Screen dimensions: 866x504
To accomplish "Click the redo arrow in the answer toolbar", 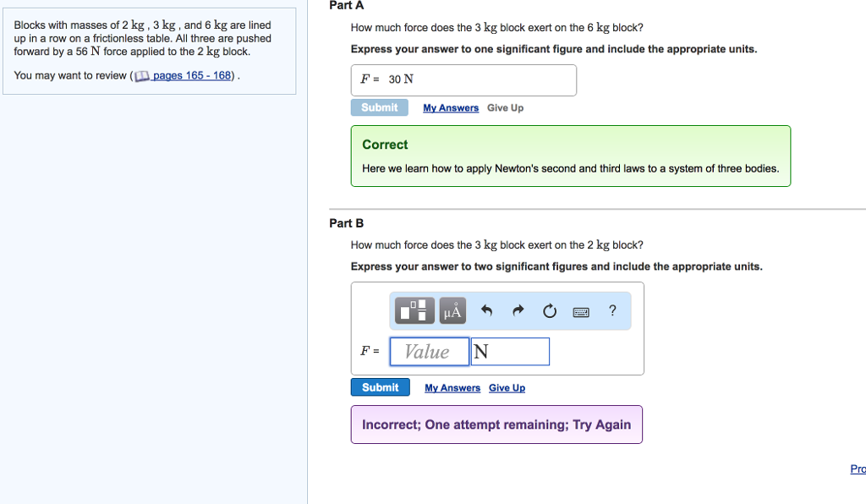I will [x=518, y=310].
